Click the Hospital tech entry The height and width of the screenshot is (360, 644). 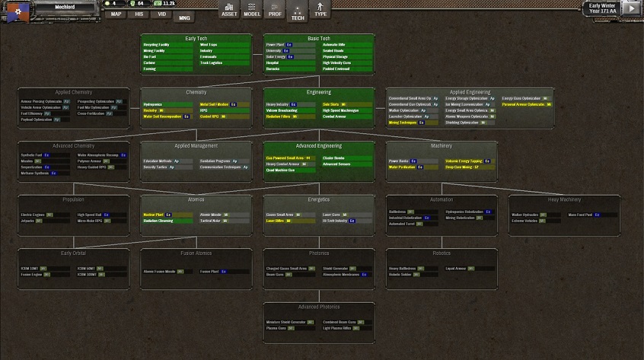[290, 63]
